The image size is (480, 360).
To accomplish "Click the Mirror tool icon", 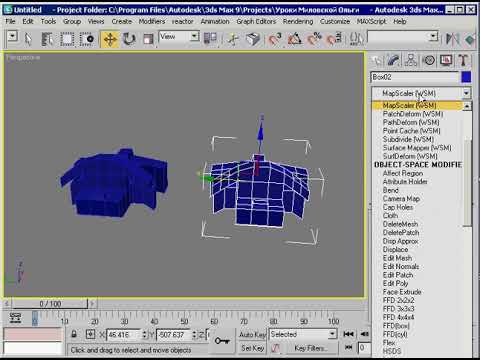I will (452, 39).
